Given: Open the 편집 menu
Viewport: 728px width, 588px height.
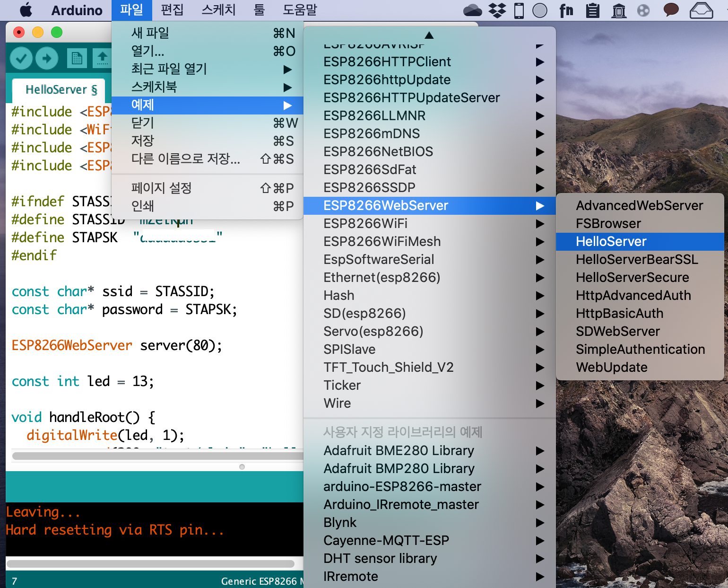Looking at the screenshot, I should point(172,10).
